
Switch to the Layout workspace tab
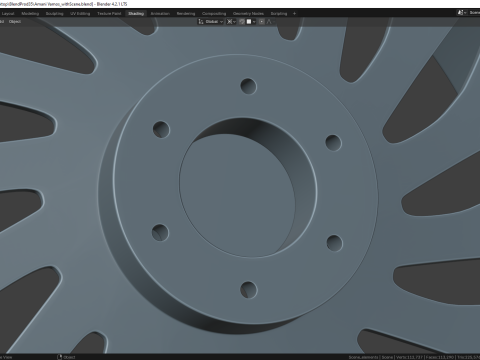(x=8, y=14)
